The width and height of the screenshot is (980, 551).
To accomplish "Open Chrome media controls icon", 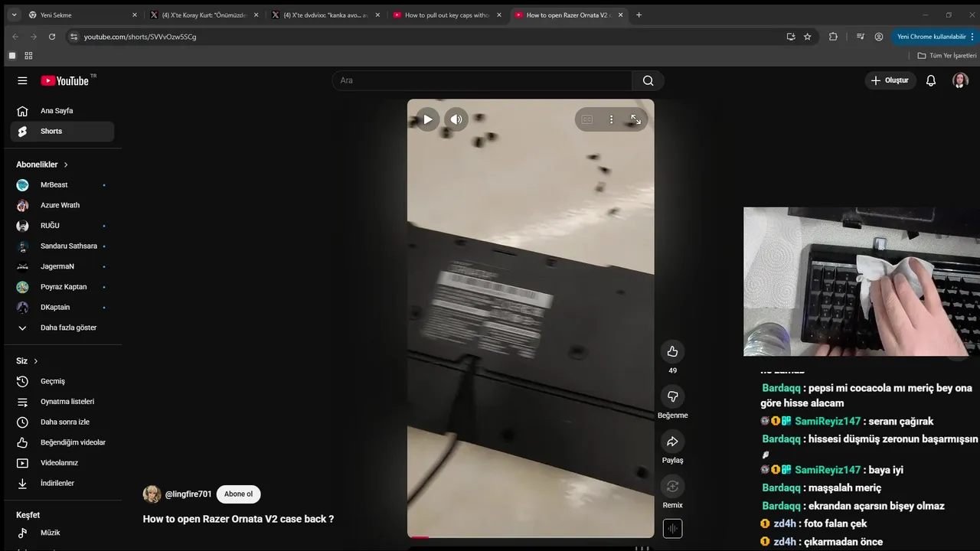I will [x=861, y=37].
